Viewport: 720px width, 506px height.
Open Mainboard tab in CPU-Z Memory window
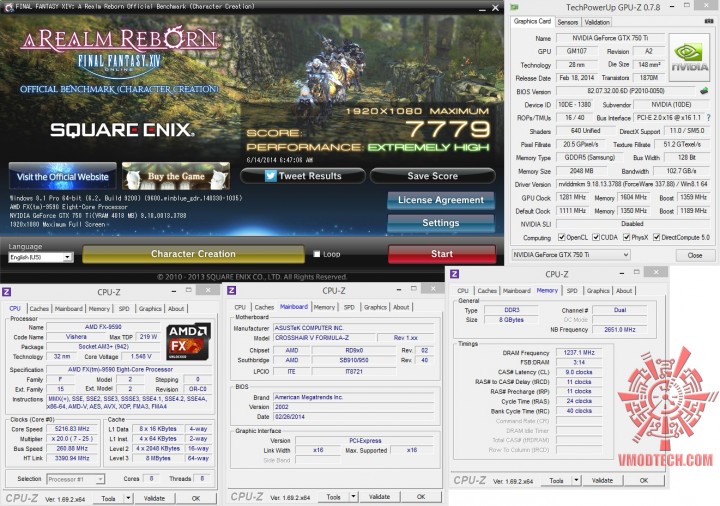[517, 291]
